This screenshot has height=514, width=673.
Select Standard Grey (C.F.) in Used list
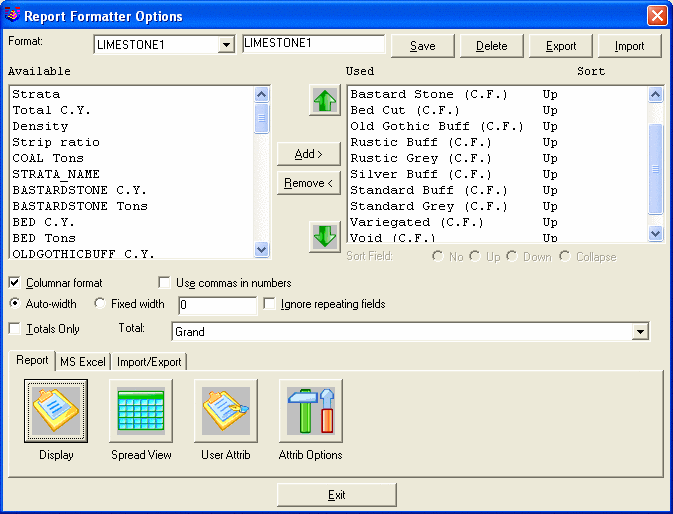point(497,206)
